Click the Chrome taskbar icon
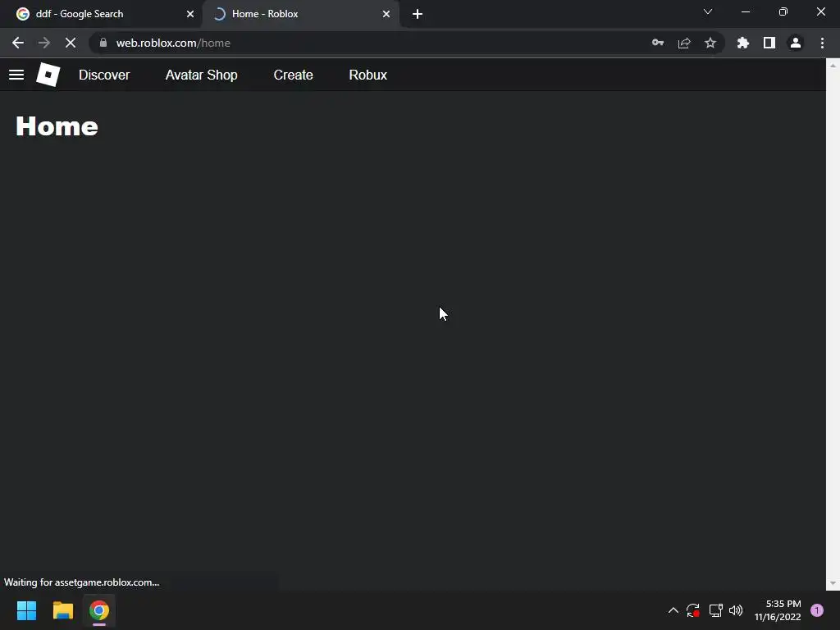The image size is (840, 630). point(99,610)
